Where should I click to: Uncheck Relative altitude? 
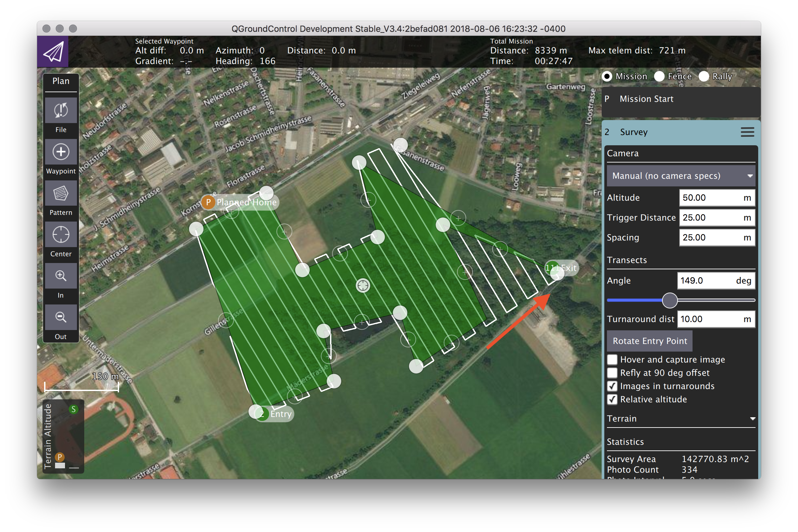612,399
